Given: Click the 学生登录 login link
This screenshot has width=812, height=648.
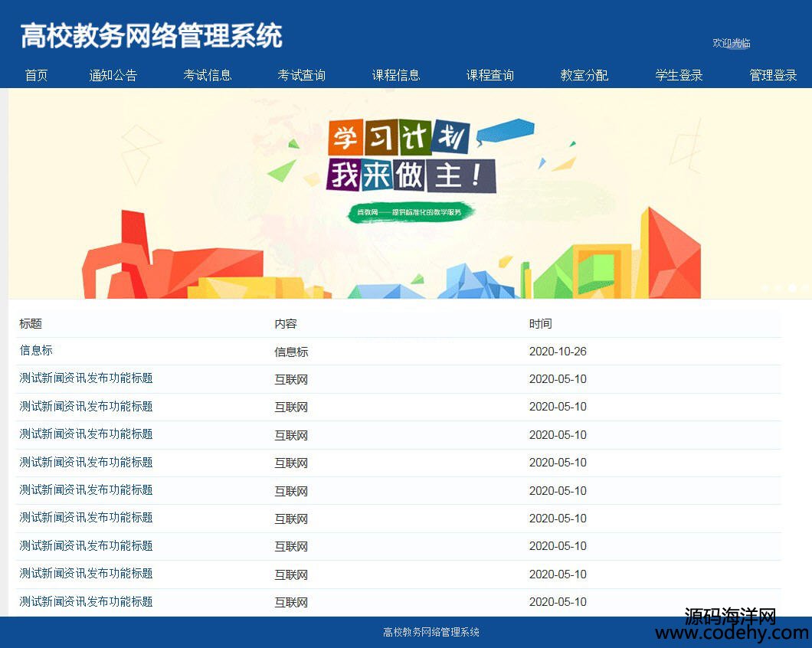Looking at the screenshot, I should click(x=679, y=76).
